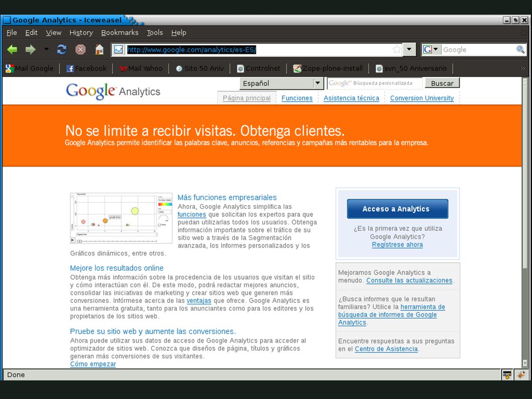Click the Búsqueda personalizada search box

tap(375, 83)
